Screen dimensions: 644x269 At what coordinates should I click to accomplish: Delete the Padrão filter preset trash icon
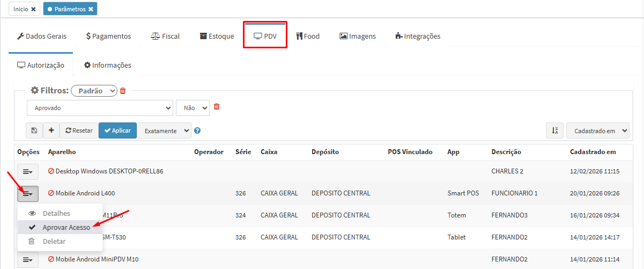tap(123, 91)
